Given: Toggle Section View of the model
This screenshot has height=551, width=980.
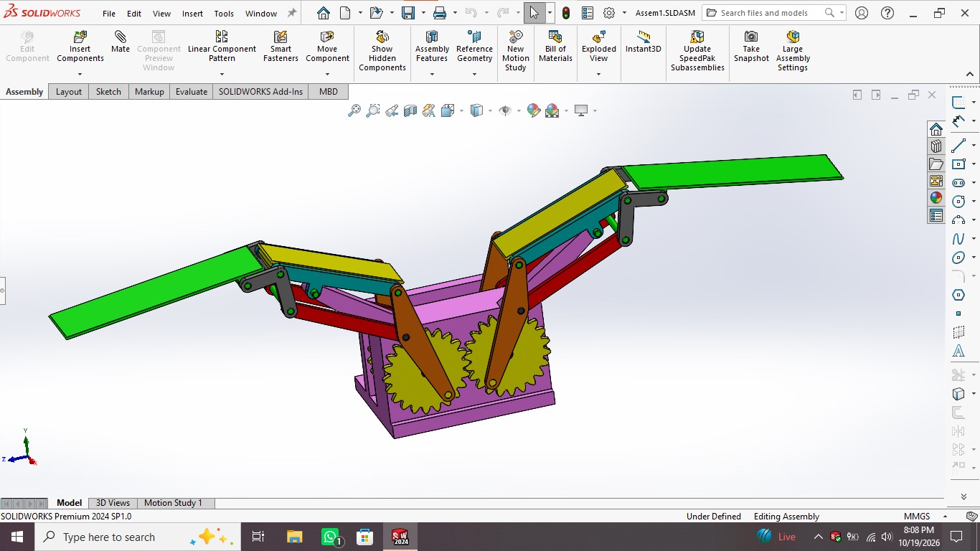Looking at the screenshot, I should click(x=410, y=110).
